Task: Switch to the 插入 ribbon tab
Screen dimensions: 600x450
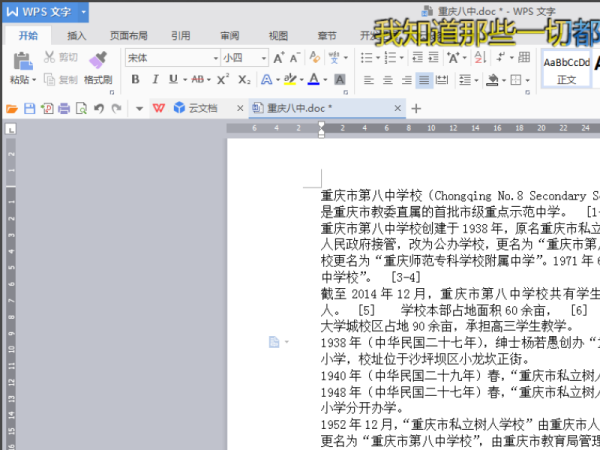Action: click(x=76, y=35)
